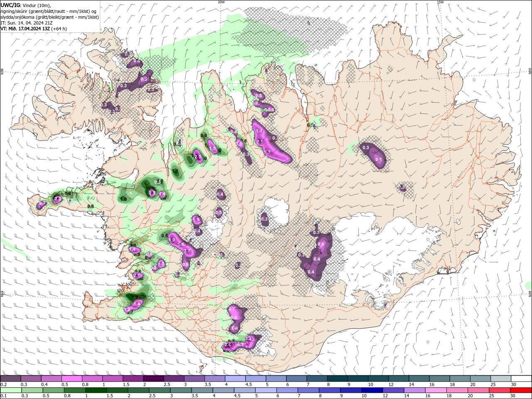
Task: Click the lightest green 0.1 rain scale swatch
Action: pyautogui.click(x=10, y=390)
